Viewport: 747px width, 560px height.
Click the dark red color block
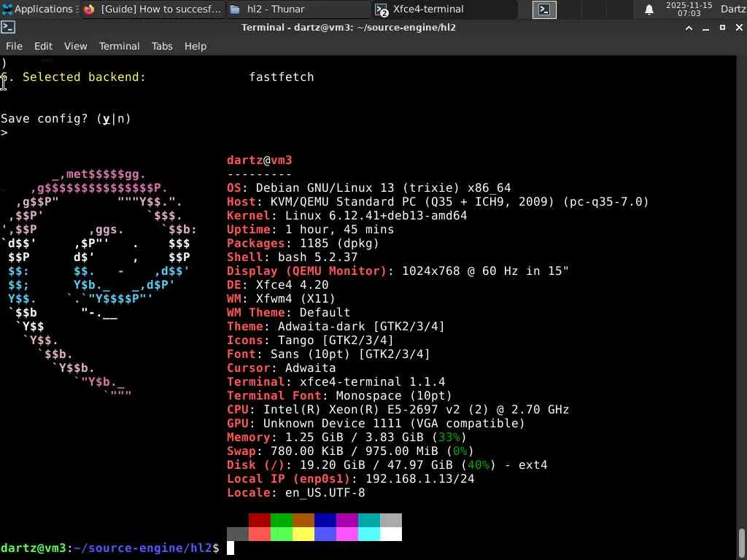[259, 520]
